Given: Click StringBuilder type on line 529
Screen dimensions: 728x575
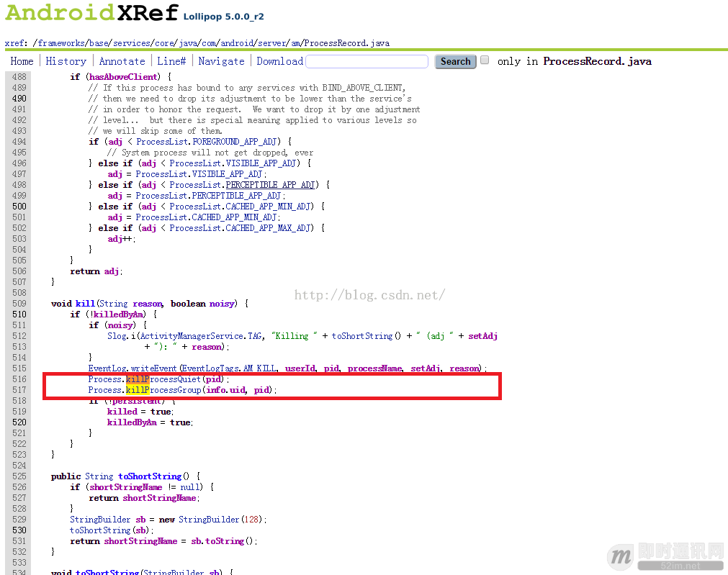Looking at the screenshot, I should tap(100, 520).
